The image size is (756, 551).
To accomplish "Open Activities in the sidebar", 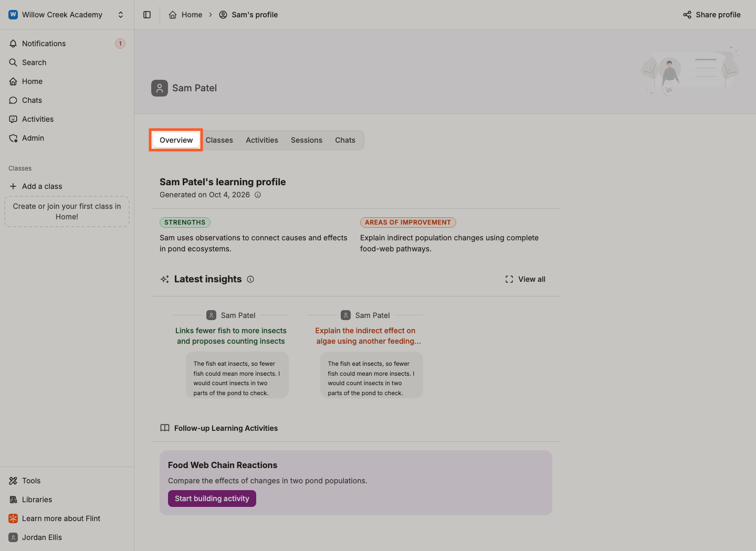I will click(67, 119).
